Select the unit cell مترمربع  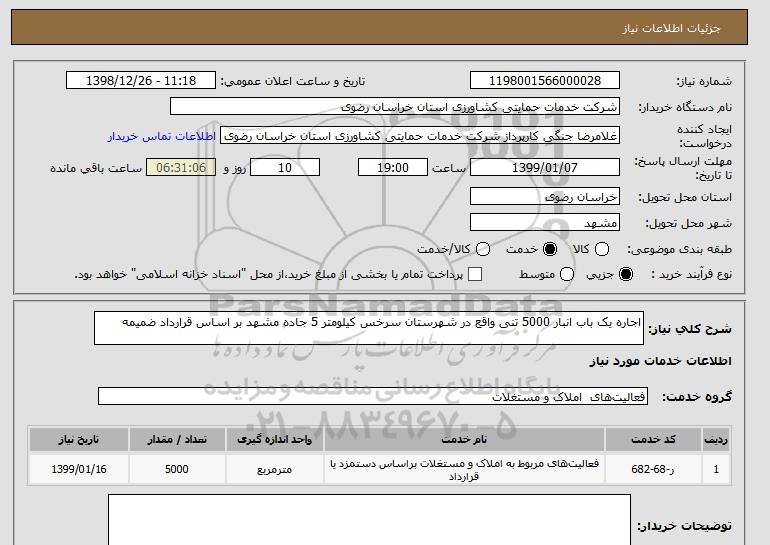pos(275,469)
